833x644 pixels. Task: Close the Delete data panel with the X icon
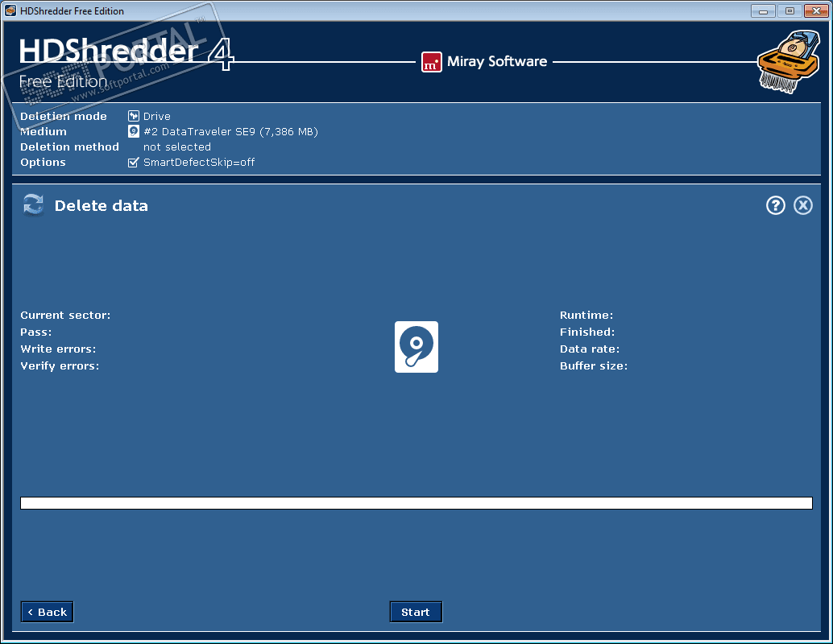click(x=802, y=205)
